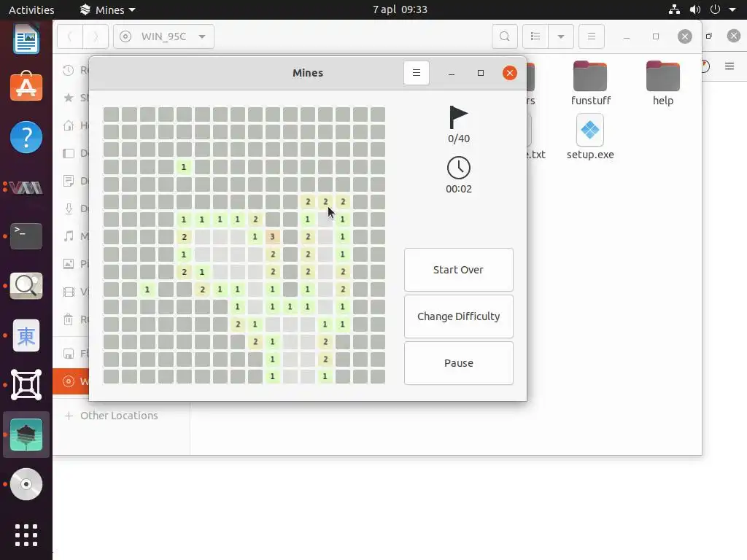Open the help folder in Files
747x560 pixels.
pos(662,83)
